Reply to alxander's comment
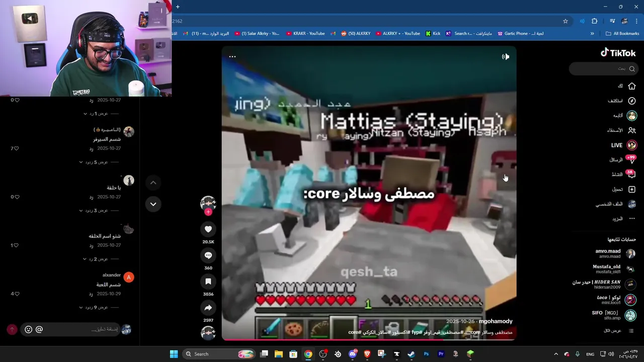The height and width of the screenshot is (362, 644). (91, 294)
